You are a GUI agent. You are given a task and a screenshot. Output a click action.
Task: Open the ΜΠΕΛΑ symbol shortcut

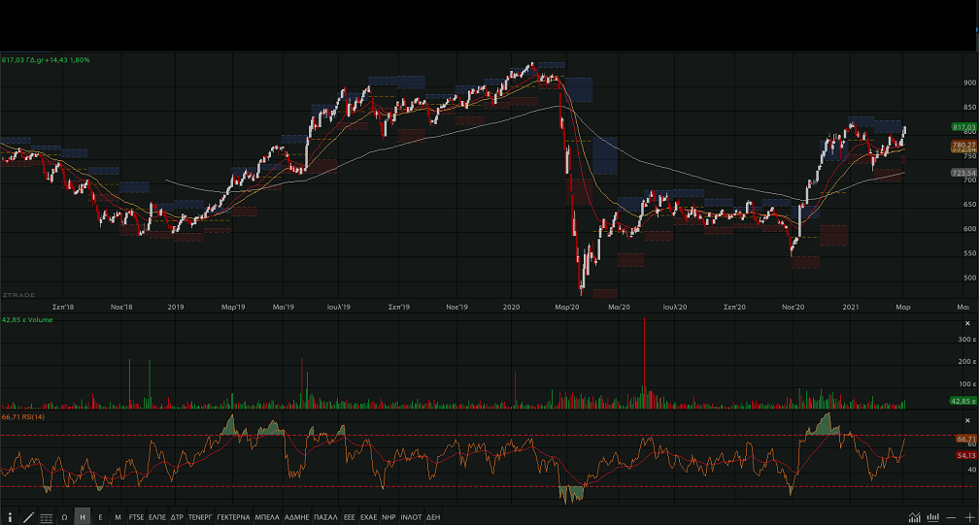pyautogui.click(x=267, y=517)
